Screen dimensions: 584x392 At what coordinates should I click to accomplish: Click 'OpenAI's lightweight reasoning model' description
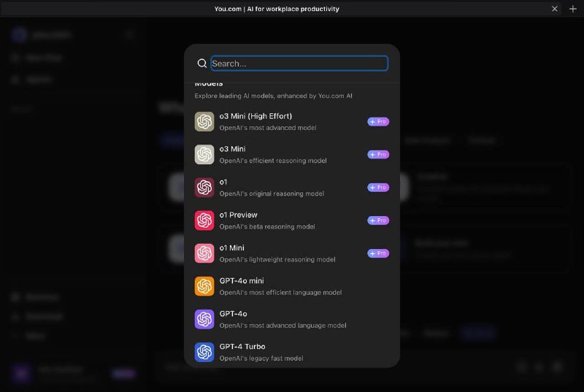[277, 259]
